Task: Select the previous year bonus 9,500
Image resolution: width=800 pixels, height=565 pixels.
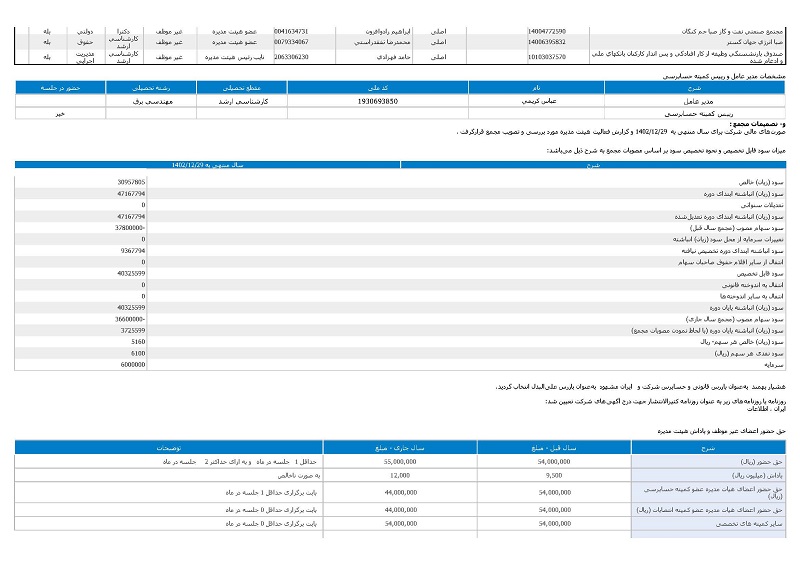Action: point(554,475)
